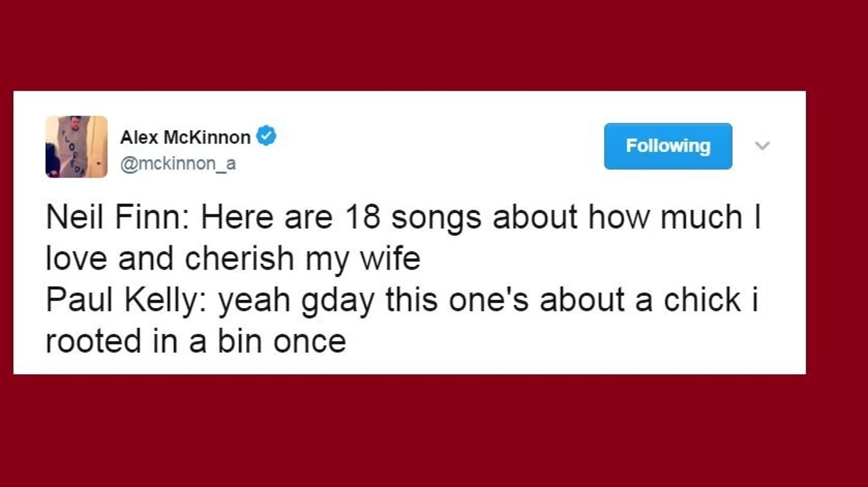868x487 pixels.
Task: Click the @mckinnon_a handle
Action: point(178,163)
